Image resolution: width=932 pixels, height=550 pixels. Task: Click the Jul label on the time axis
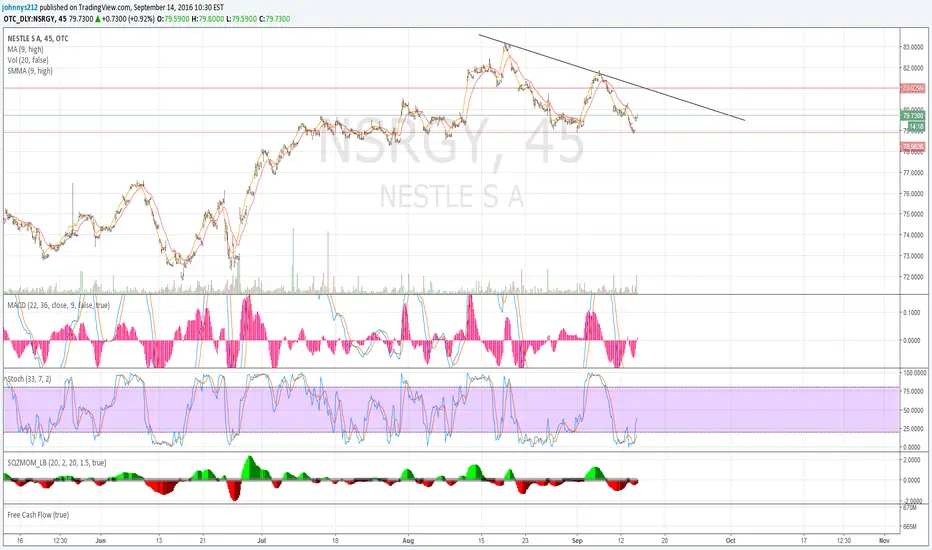pos(262,540)
